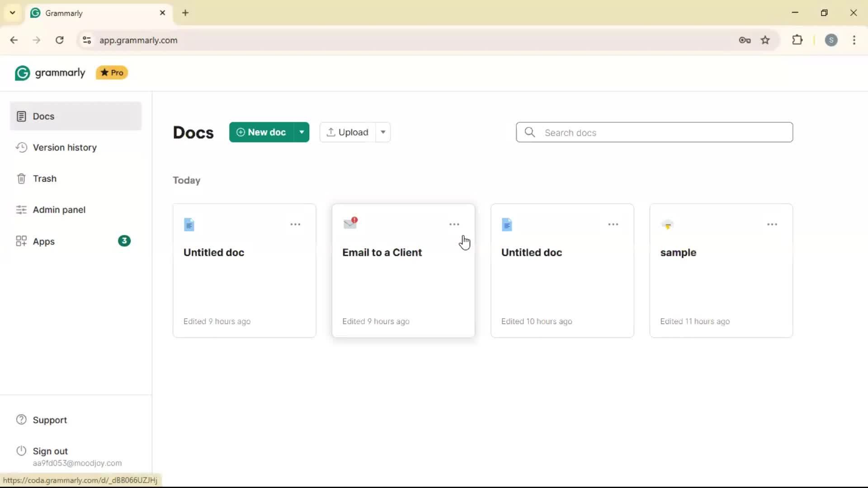Viewport: 868px width, 488px height.
Task: Click the Upload button
Action: pos(348,132)
